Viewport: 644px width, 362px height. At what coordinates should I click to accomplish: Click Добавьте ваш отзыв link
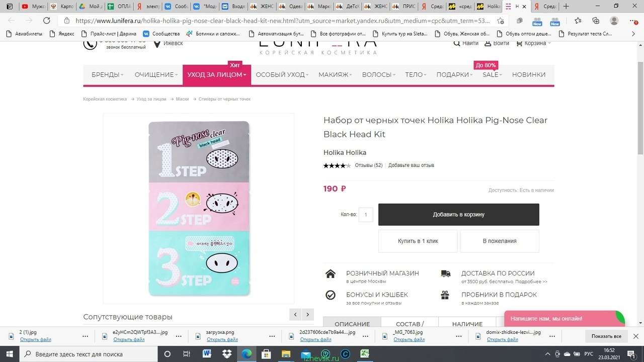coord(411,165)
